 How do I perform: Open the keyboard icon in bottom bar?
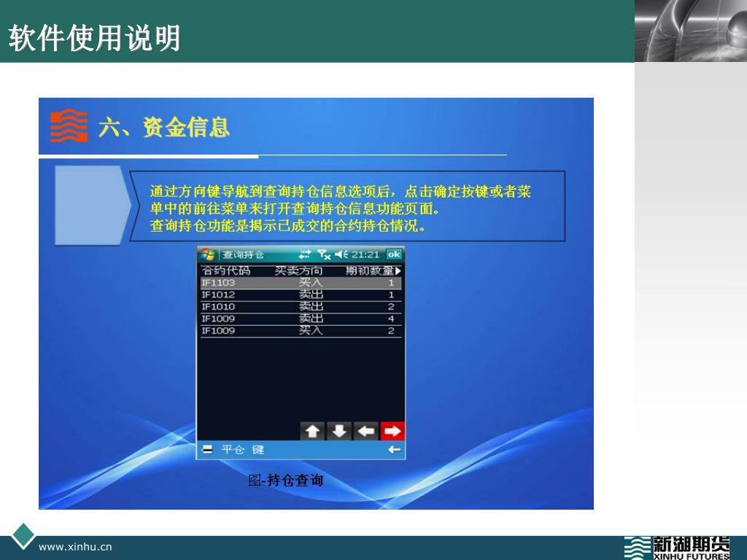tap(207, 449)
